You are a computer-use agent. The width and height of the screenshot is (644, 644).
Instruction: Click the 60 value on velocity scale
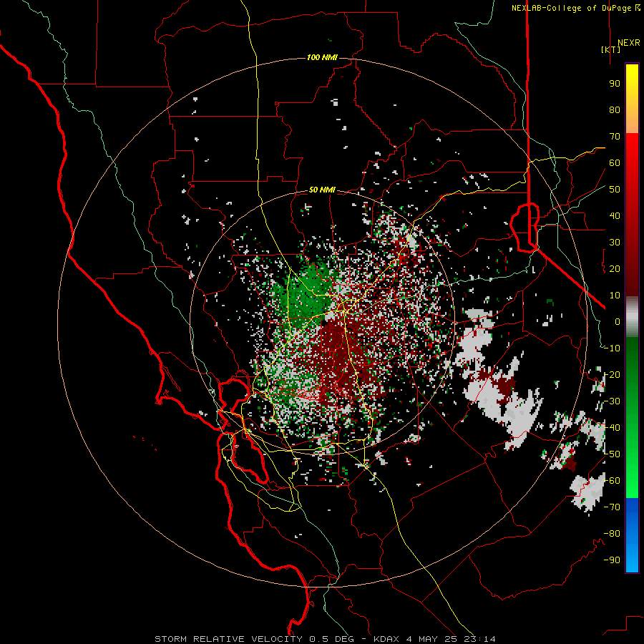pyautogui.click(x=615, y=162)
